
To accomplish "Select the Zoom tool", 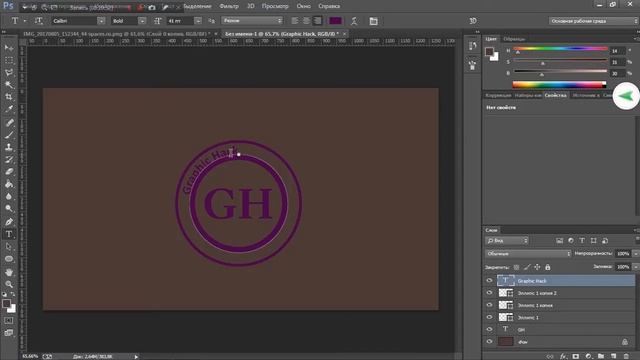I will 9,284.
